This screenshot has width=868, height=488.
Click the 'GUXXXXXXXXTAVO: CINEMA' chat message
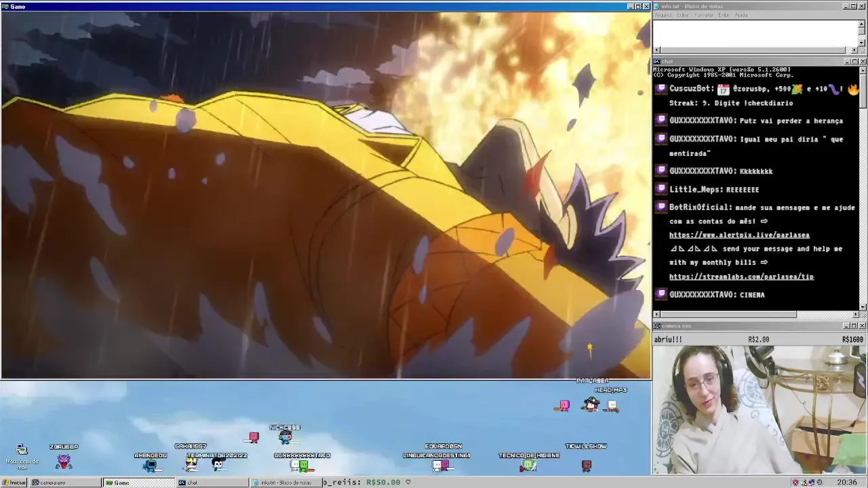[x=717, y=295]
